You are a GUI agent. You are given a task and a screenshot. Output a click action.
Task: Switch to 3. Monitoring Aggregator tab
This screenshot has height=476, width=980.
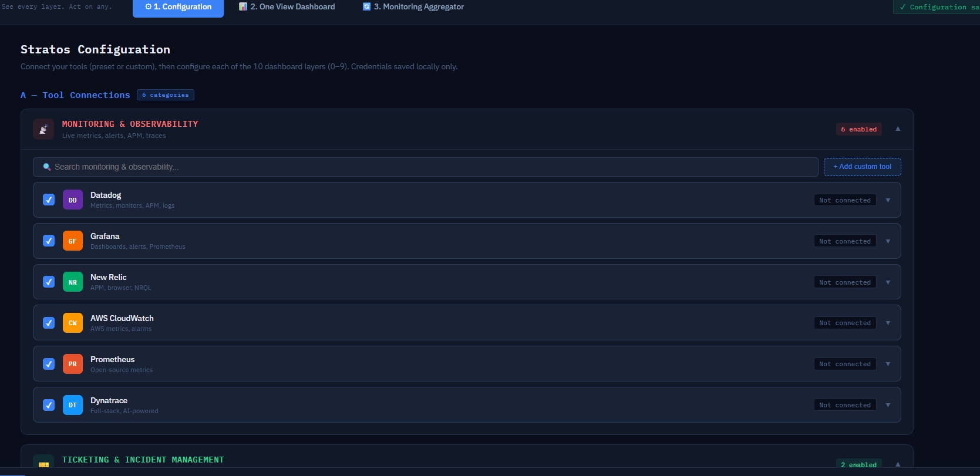(x=413, y=7)
